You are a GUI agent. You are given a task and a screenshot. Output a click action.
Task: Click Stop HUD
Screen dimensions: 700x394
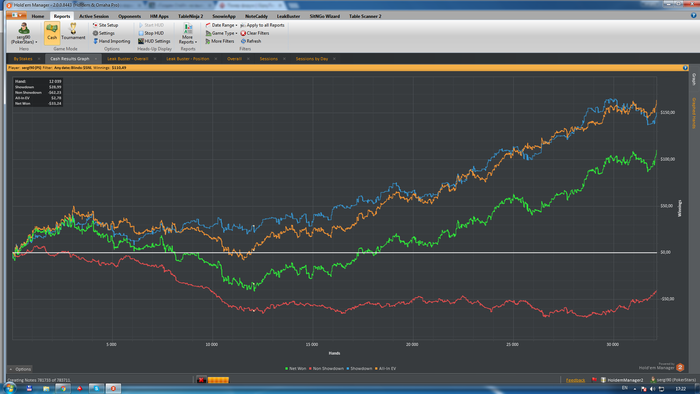151,33
